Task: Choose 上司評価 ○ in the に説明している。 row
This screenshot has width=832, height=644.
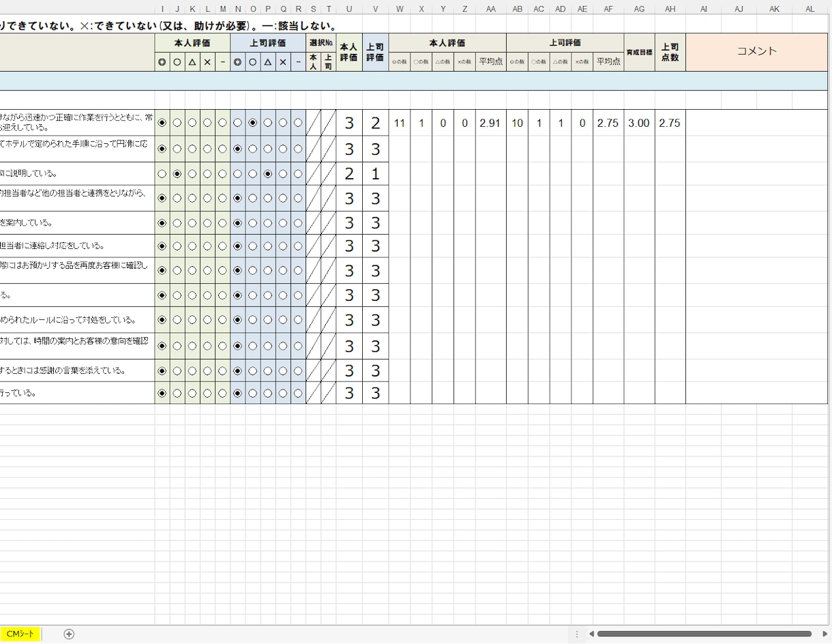Action: 253,174
